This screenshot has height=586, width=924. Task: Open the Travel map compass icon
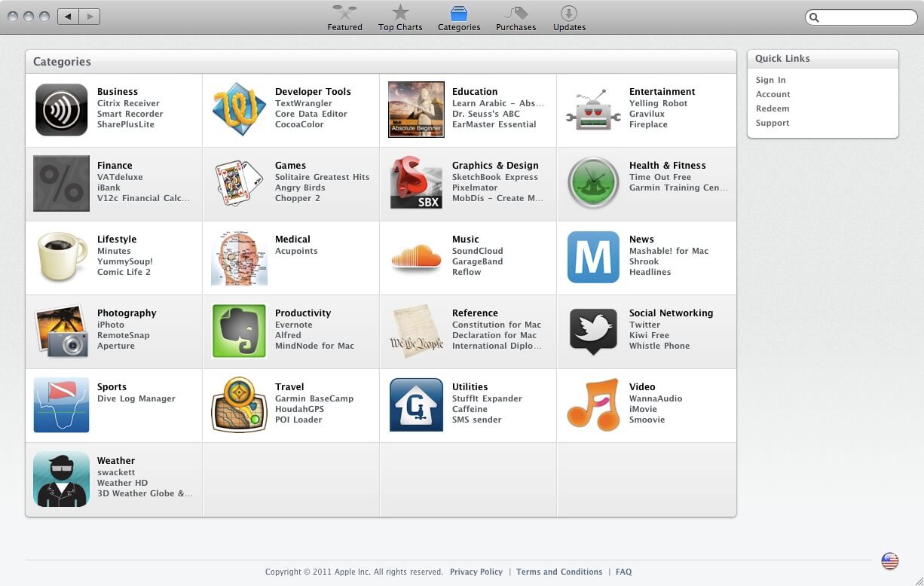coord(239,404)
